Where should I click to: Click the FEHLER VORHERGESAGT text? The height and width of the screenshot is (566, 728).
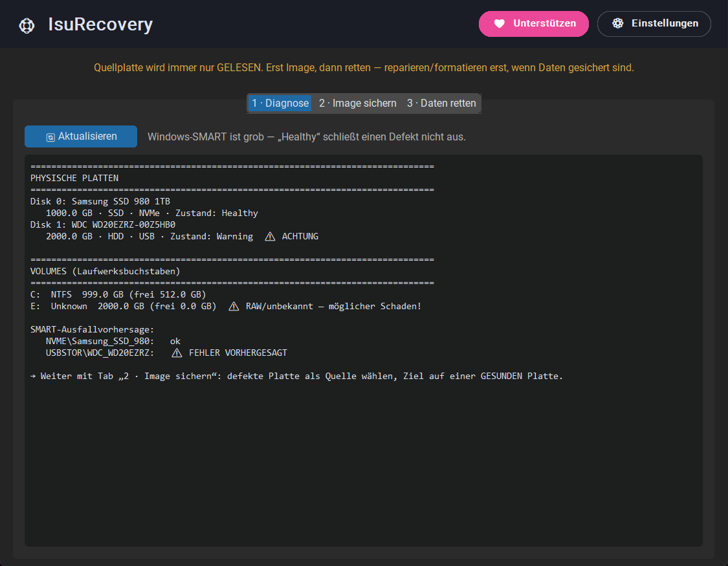click(x=237, y=353)
